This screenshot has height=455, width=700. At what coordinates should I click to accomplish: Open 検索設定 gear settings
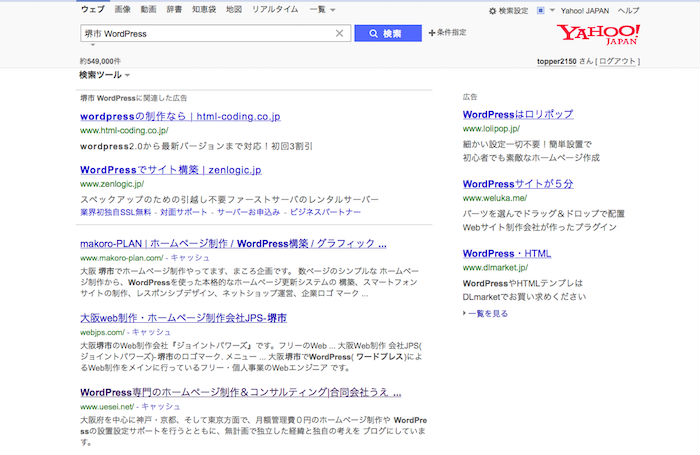(x=508, y=11)
